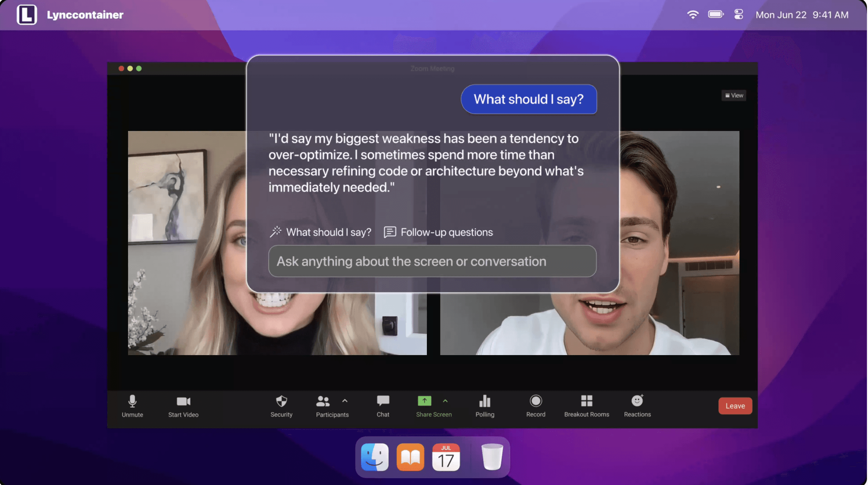Open the View layout dropdown
Viewport: 868px width, 485px height.
(734, 95)
